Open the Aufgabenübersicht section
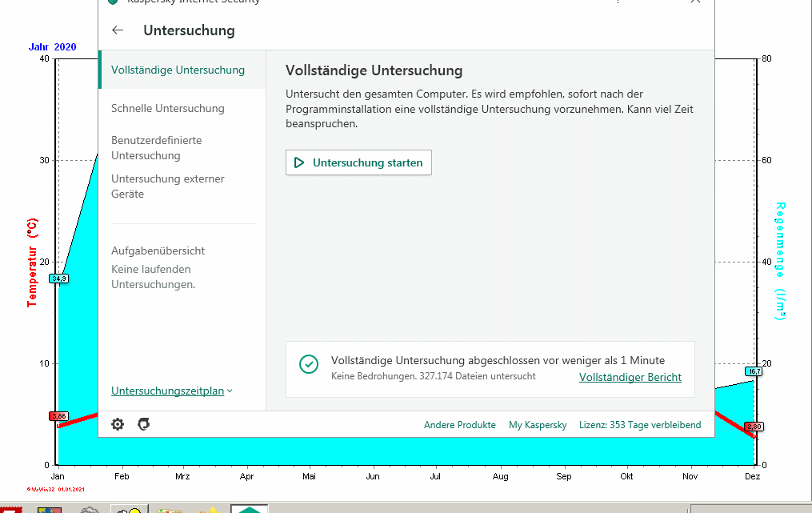 pos(158,250)
